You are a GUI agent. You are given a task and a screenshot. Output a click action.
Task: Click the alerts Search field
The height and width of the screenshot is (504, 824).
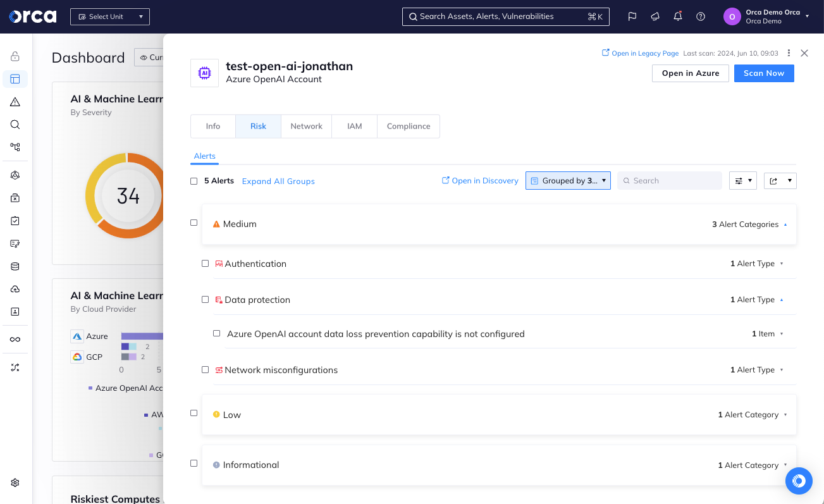[x=670, y=181]
